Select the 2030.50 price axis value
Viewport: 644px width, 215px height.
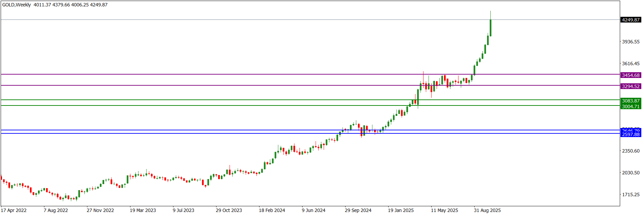(x=631, y=173)
